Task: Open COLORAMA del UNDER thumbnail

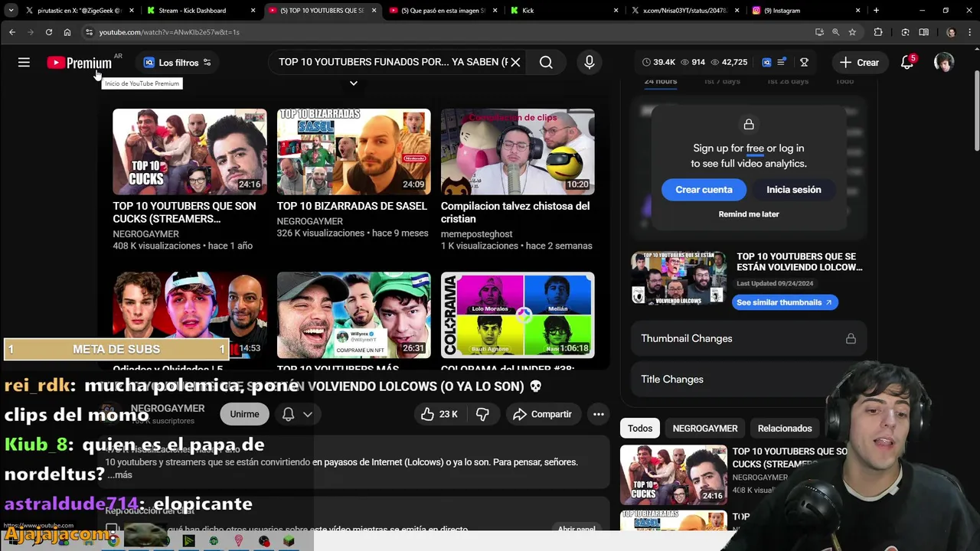Action: click(518, 315)
